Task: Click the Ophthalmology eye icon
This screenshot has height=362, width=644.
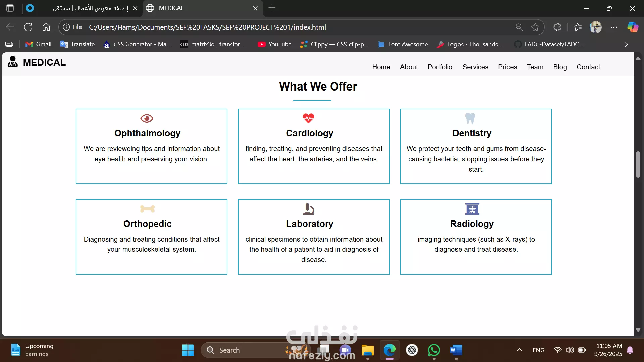Action: [x=147, y=118]
